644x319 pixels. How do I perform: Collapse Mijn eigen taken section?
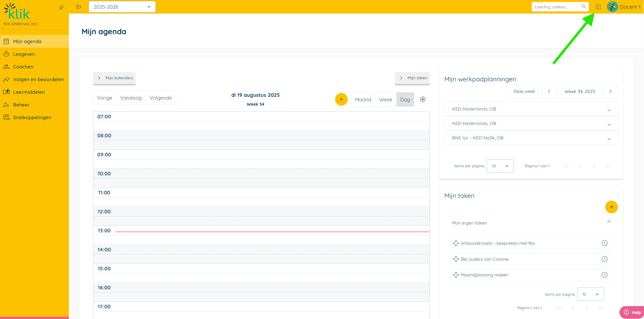click(x=609, y=222)
